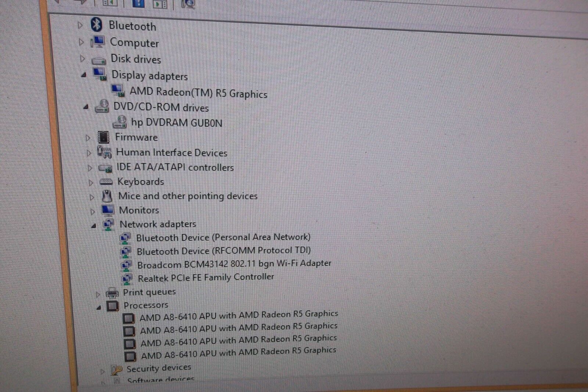Select 'hp DVDRAM GUB0N' entry text
This screenshot has width=588, height=392.
(x=177, y=122)
